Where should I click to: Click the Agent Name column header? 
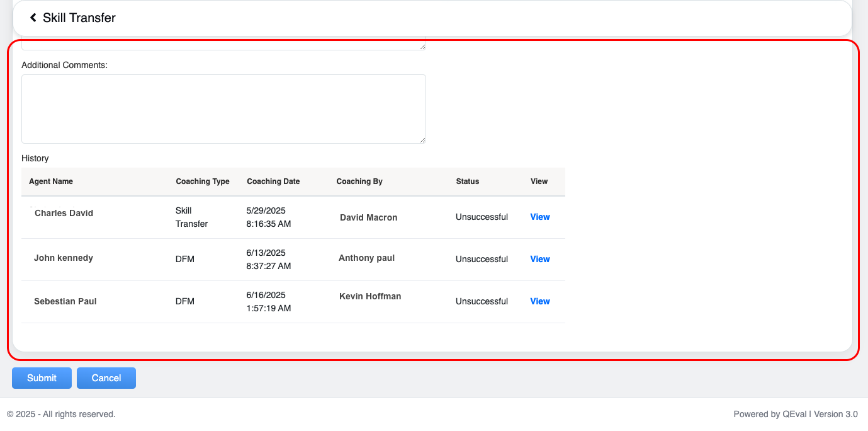[51, 181]
